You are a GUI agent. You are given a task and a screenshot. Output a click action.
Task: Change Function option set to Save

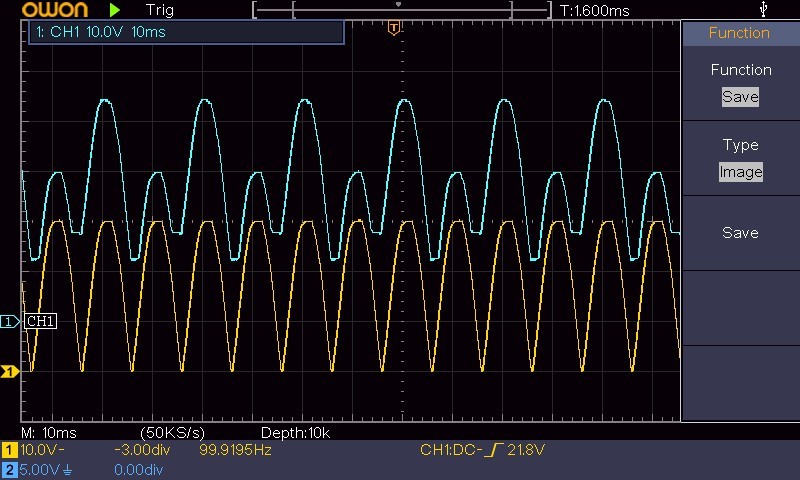tap(740, 96)
